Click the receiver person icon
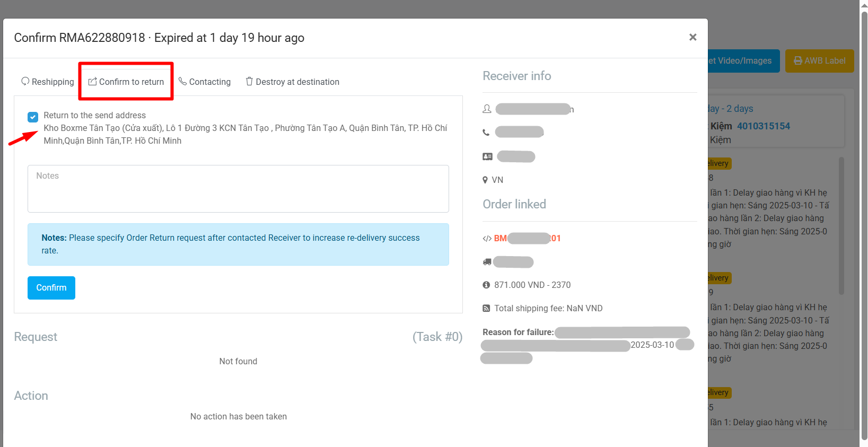Screen dimensions: 868x447 [x=487, y=109]
